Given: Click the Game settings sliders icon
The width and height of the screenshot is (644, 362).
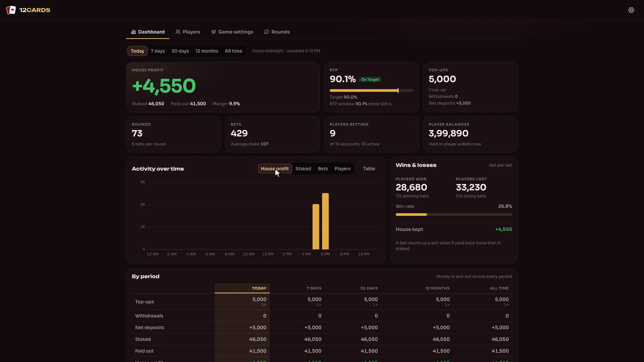Looking at the screenshot, I should [x=214, y=32].
